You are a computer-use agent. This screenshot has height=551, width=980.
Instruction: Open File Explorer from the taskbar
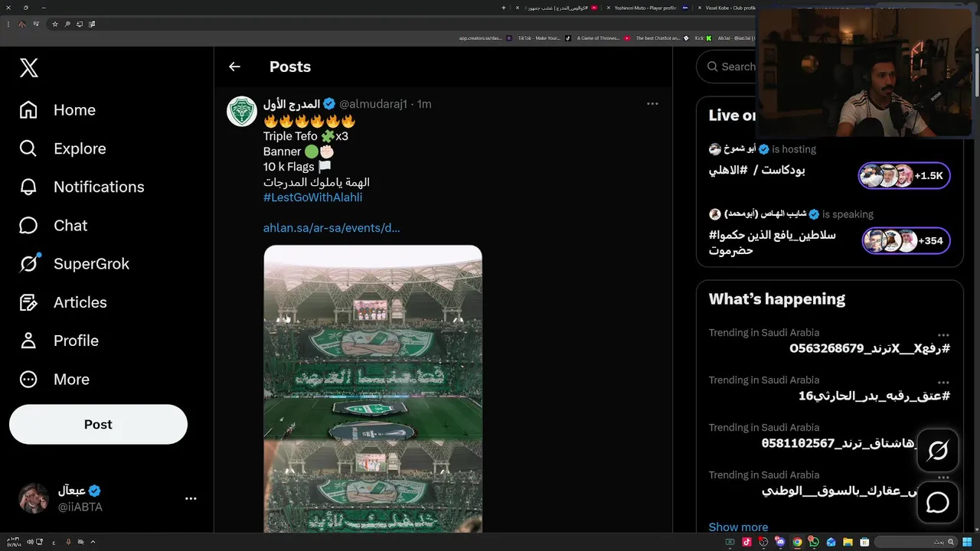(848, 542)
